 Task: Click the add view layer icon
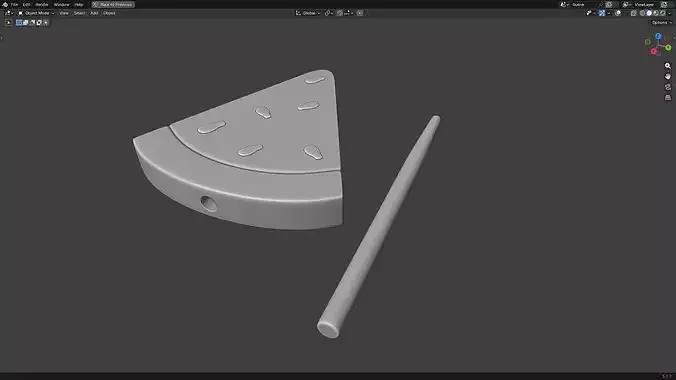[x=664, y=4]
